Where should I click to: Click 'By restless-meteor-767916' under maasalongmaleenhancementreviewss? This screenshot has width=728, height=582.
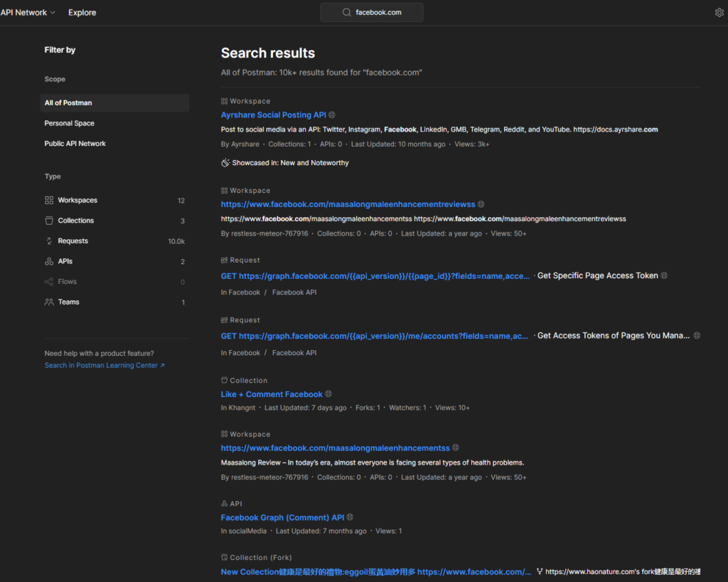coord(264,233)
